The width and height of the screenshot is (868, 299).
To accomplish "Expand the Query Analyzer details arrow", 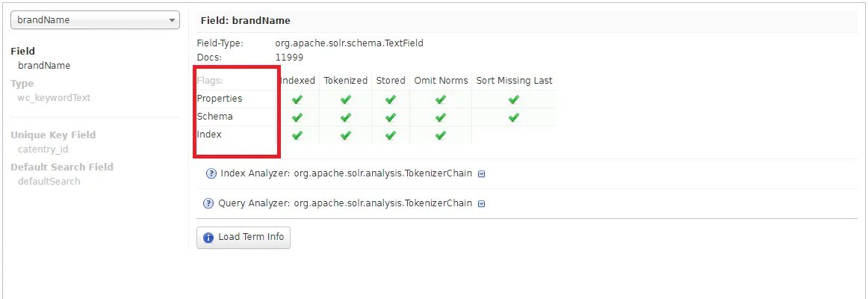I will click(482, 204).
